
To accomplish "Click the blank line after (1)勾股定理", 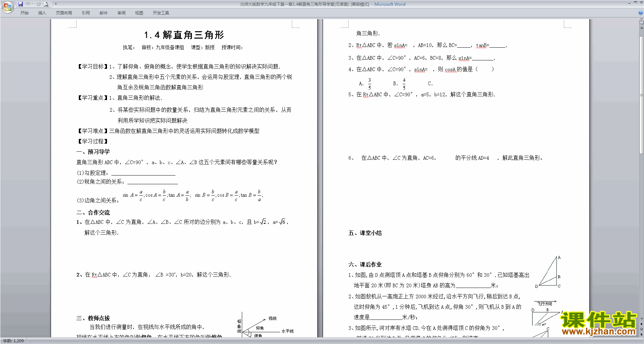I will (143, 173).
